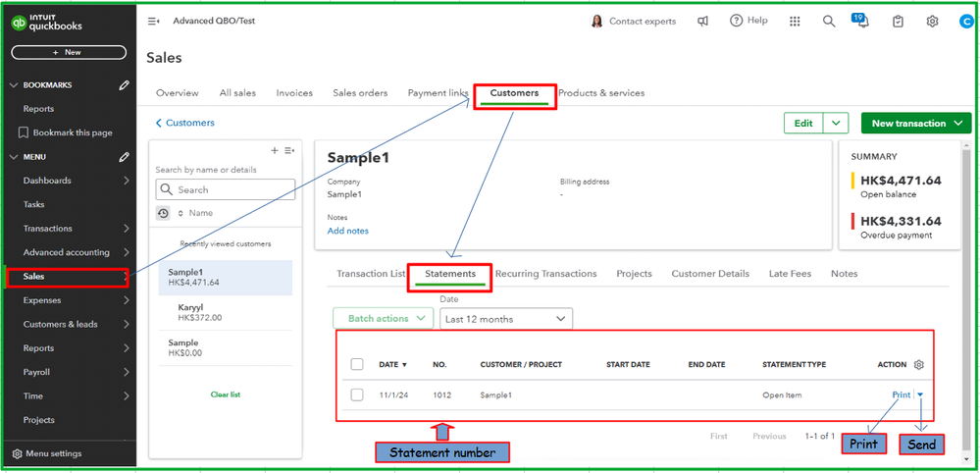Open the Edit button dropdown arrow
Screen dimensions: 980x473
point(836,123)
